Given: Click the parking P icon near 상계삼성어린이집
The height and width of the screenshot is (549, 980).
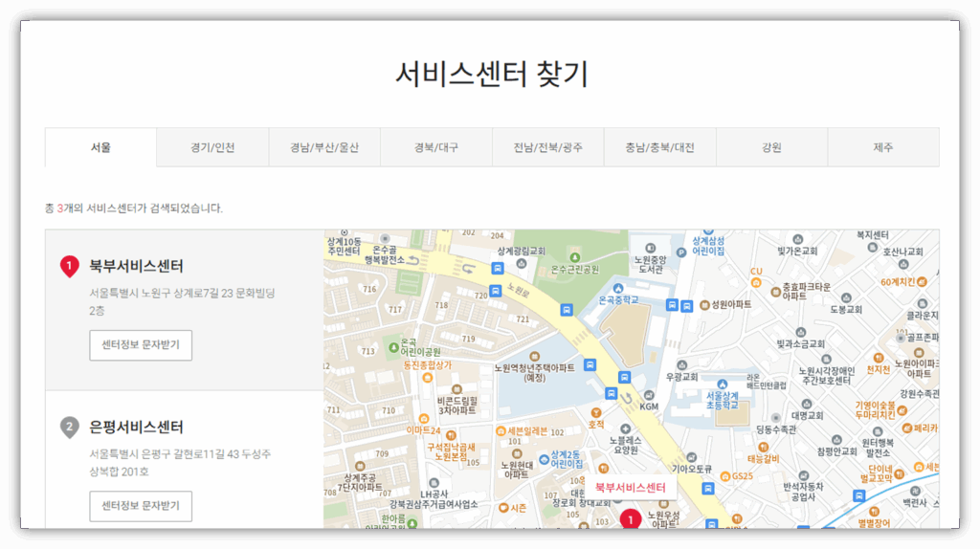Looking at the screenshot, I should (x=681, y=253).
